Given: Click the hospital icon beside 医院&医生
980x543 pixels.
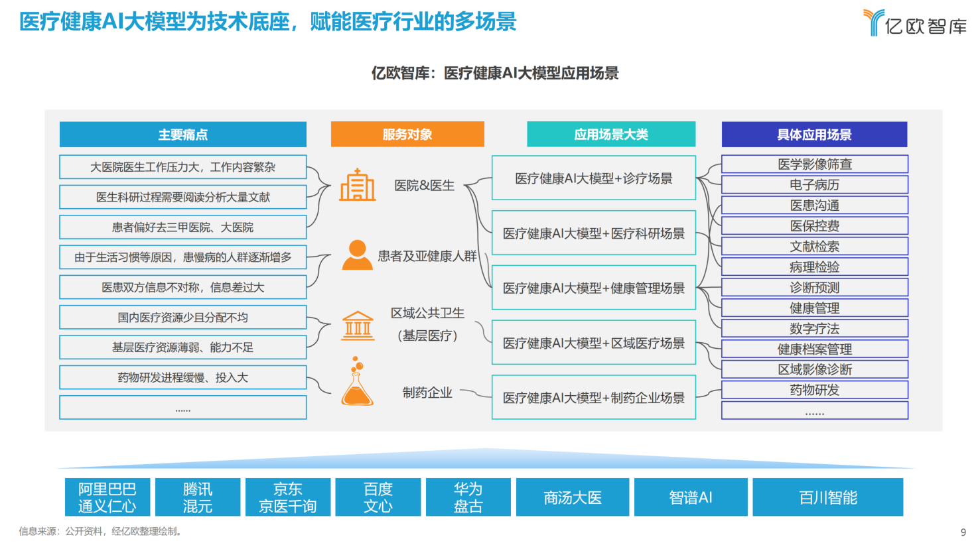Looking at the screenshot, I should (x=357, y=186).
